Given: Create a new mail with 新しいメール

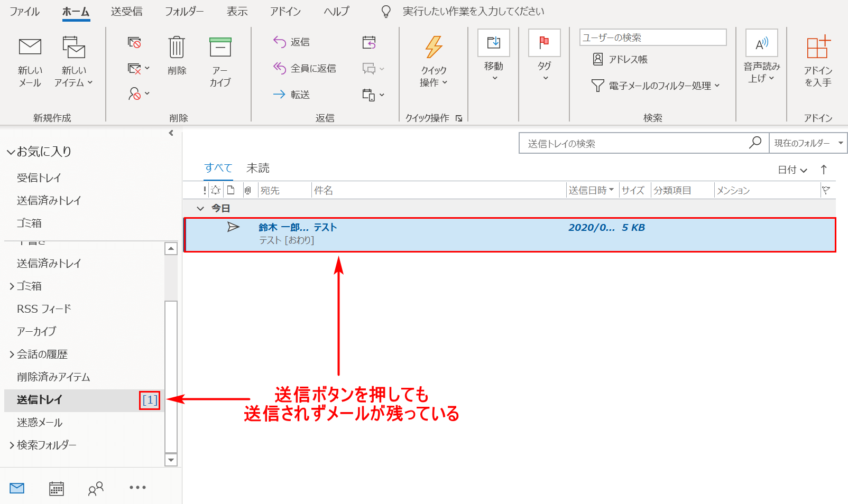Looking at the screenshot, I should 30,62.
